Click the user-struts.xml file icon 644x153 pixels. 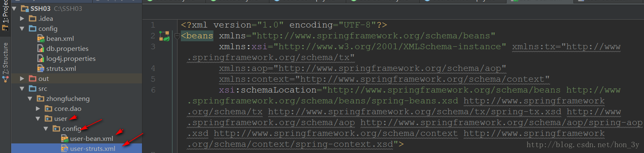click(64, 148)
